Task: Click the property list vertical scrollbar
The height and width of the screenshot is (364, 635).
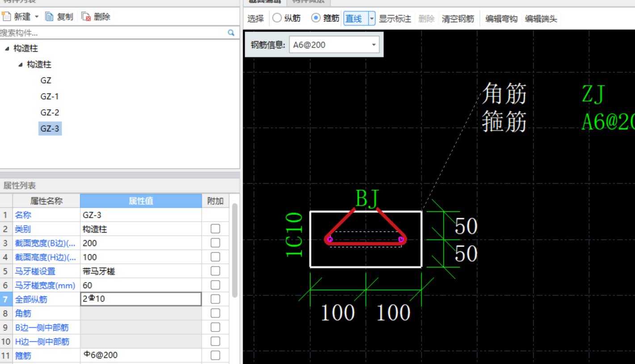Action: [x=235, y=250]
